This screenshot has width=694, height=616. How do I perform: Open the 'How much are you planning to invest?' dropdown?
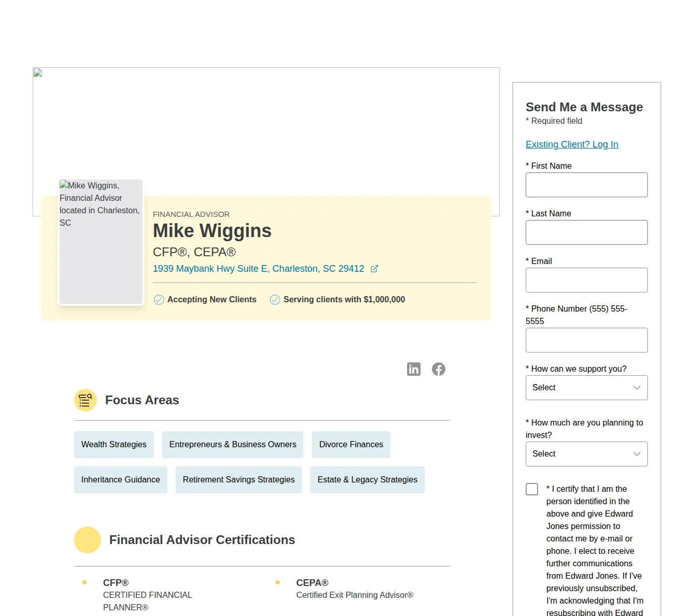[587, 454]
